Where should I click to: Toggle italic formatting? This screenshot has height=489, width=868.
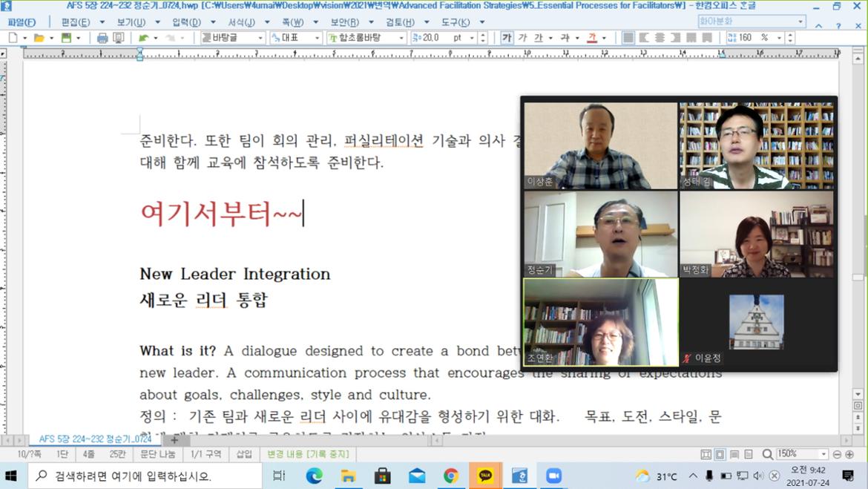point(524,37)
